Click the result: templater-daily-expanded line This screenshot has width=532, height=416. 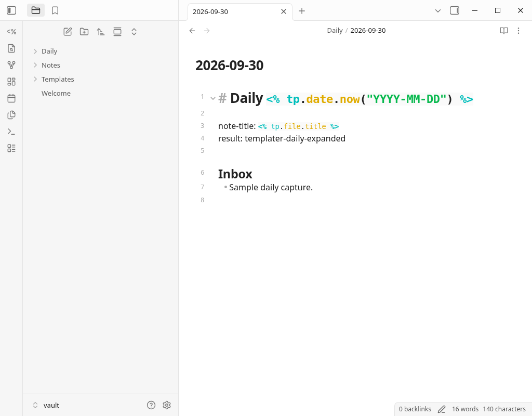282,138
